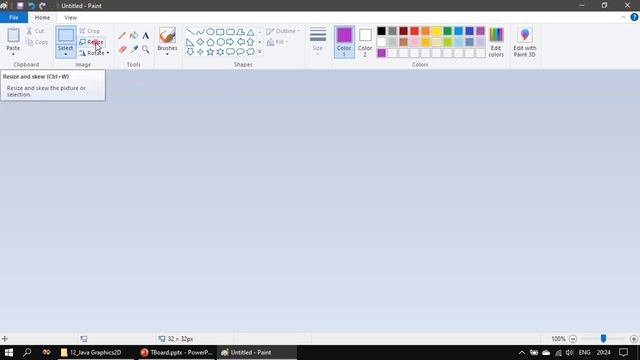Choose the Line shape

(190, 32)
